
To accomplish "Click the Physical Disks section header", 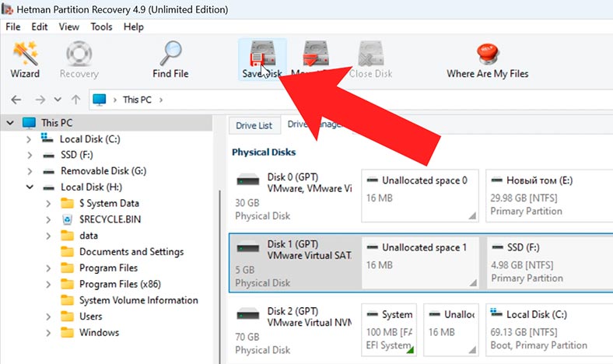I will pos(264,152).
